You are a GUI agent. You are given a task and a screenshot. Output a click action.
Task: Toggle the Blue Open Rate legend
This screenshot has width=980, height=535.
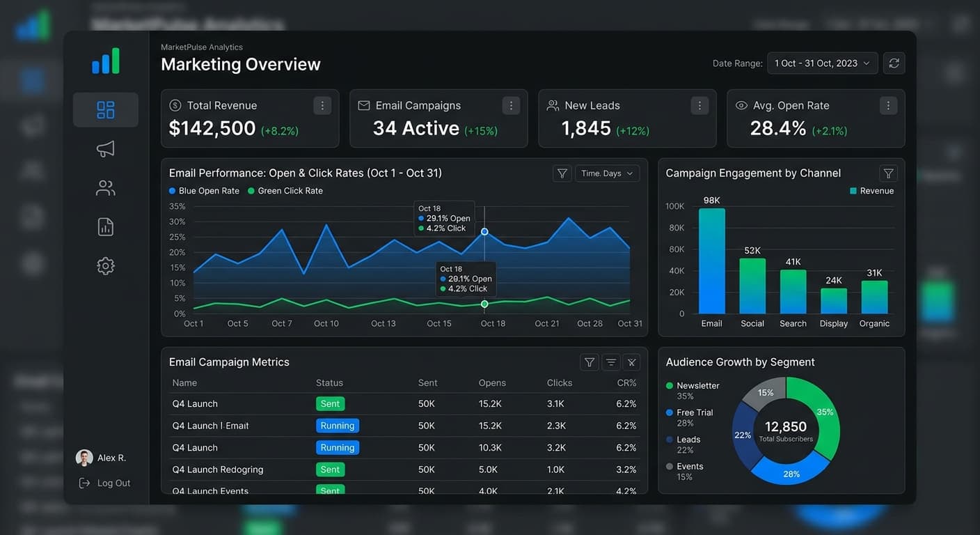(x=204, y=190)
